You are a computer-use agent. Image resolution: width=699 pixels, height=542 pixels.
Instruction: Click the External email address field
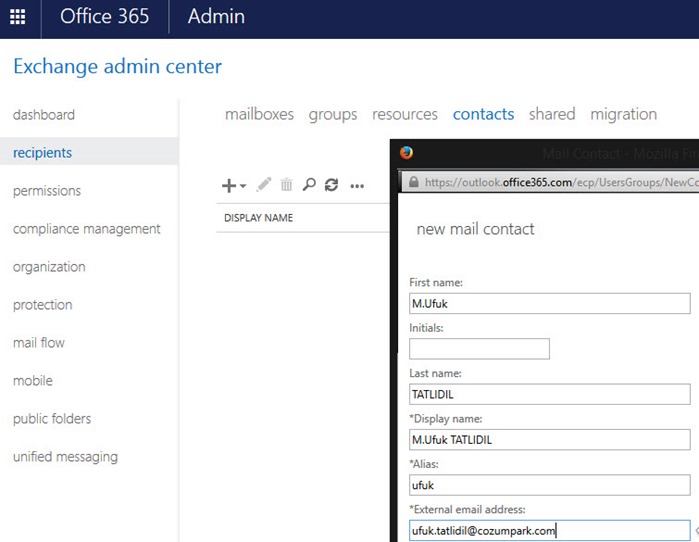pos(550,530)
